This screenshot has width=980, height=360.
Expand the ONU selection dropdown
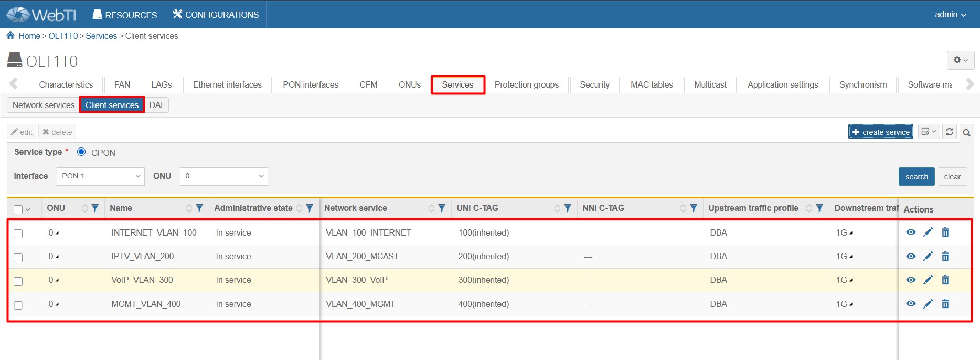click(223, 176)
